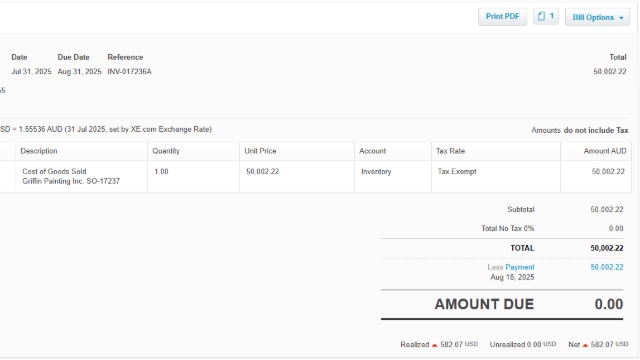Click the Description column header
The height and width of the screenshot is (360, 640).
[81, 151]
